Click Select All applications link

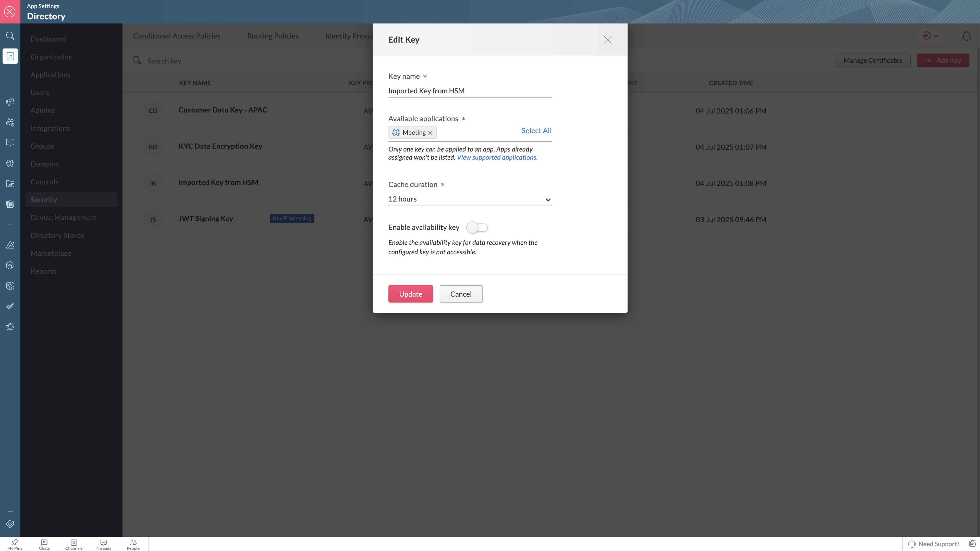coord(536,130)
